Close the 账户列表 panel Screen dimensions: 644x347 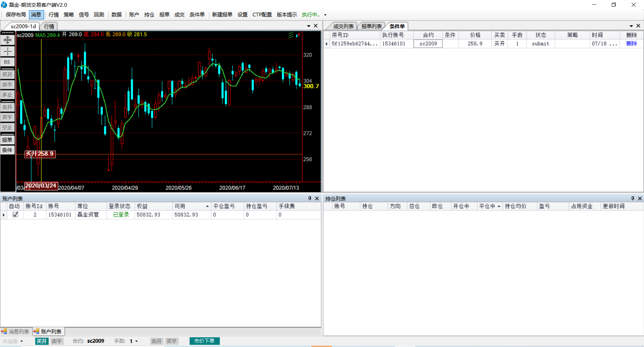317,198
